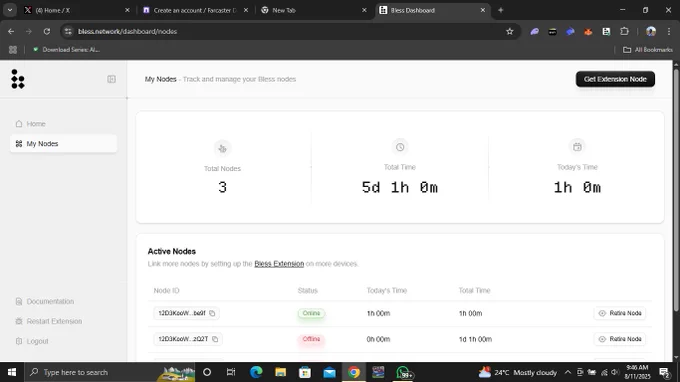Viewport: 680px width, 382px height.
Task: Reload the current page
Action: pyautogui.click(x=47, y=31)
